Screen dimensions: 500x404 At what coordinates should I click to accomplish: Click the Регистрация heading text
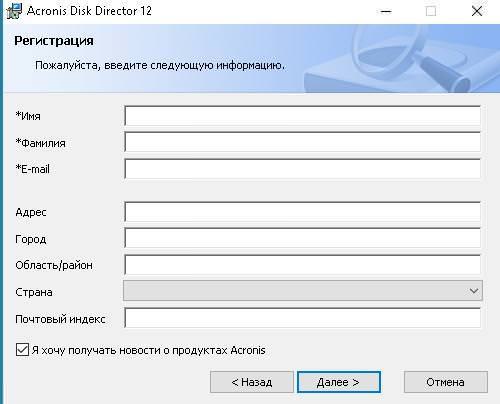(54, 41)
